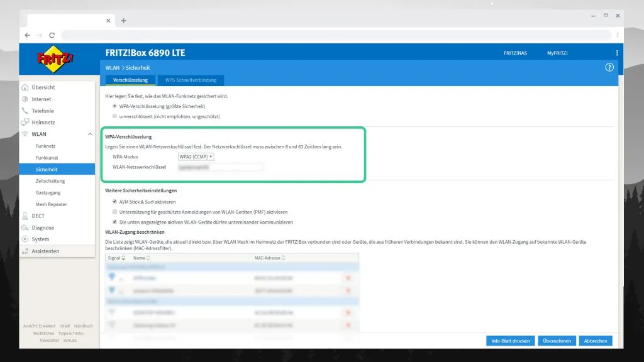This screenshot has height=362, width=644.
Task: Click the System gear icon
Action: (x=25, y=239)
